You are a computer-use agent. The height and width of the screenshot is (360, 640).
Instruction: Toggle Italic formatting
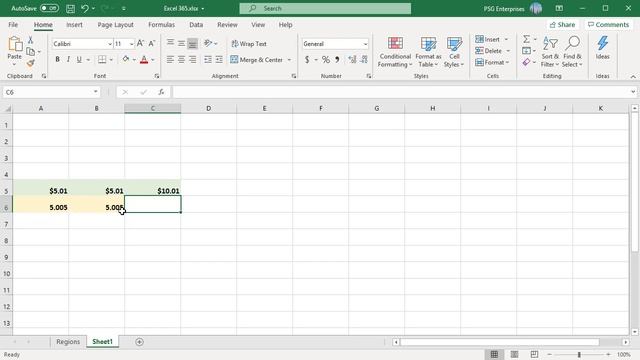[x=68, y=60]
